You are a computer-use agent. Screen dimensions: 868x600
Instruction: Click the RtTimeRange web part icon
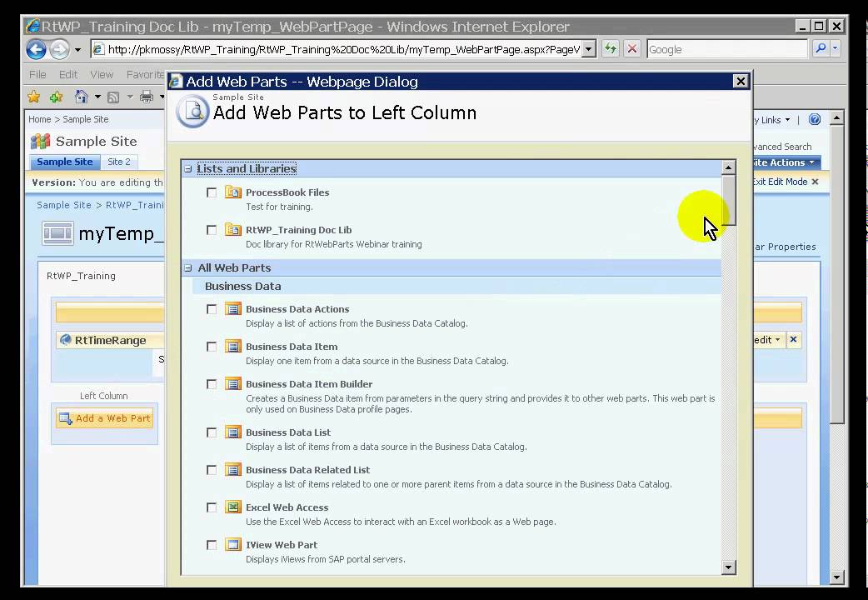click(x=66, y=340)
